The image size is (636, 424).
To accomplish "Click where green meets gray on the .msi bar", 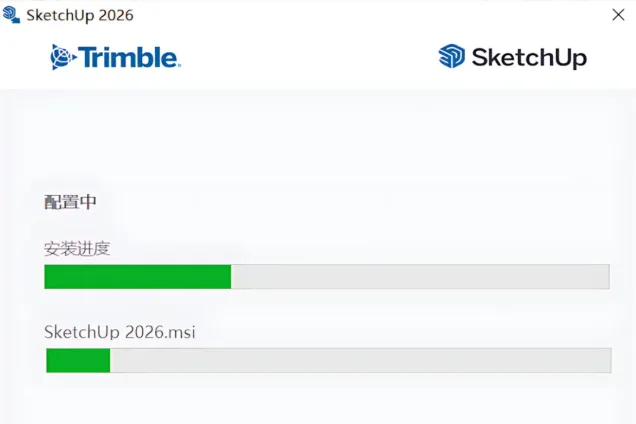I will [x=110, y=361].
